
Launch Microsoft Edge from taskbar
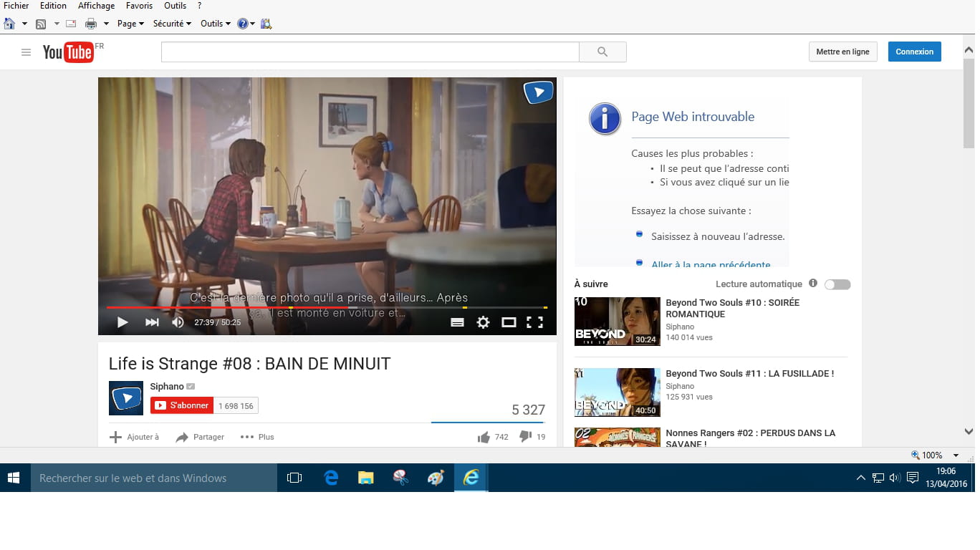pyautogui.click(x=331, y=478)
